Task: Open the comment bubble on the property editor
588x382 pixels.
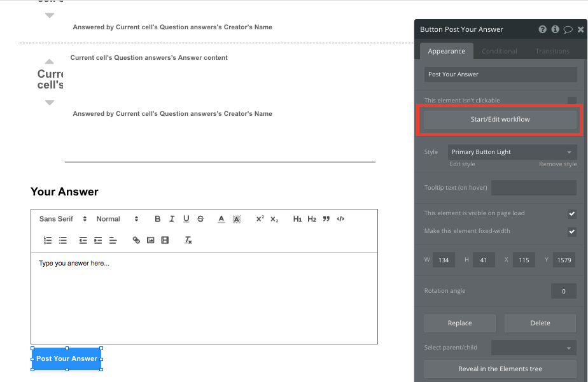Action: click(x=568, y=29)
